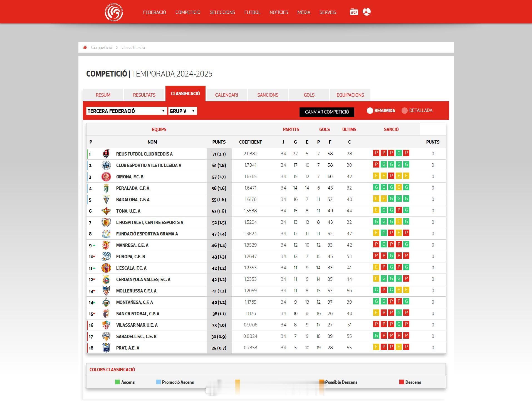Open Europa, C.E. B team link
This screenshot has height=401, width=532.
point(131,257)
